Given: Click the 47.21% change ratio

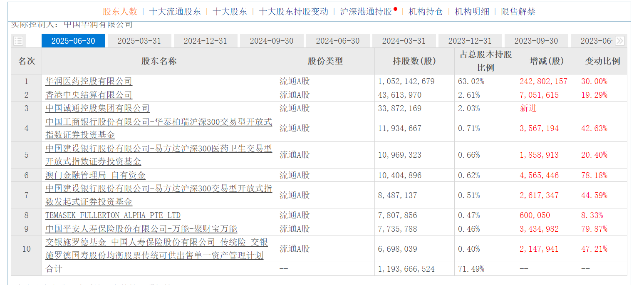Looking at the screenshot, I should point(594,249).
